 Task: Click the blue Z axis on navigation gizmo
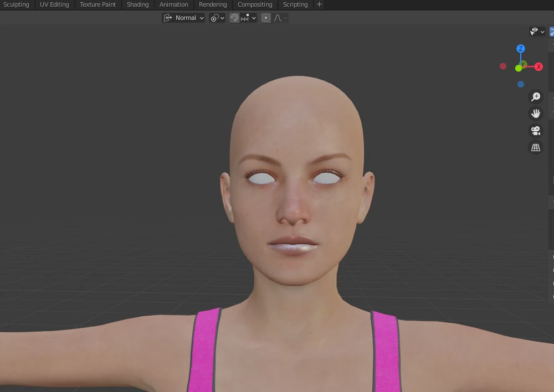point(520,48)
